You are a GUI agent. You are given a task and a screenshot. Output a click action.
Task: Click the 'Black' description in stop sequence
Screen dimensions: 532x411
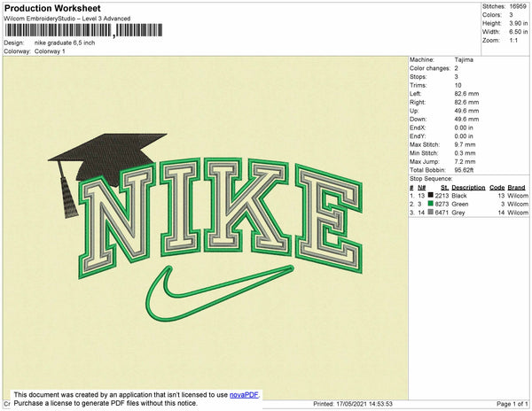[x=459, y=196]
